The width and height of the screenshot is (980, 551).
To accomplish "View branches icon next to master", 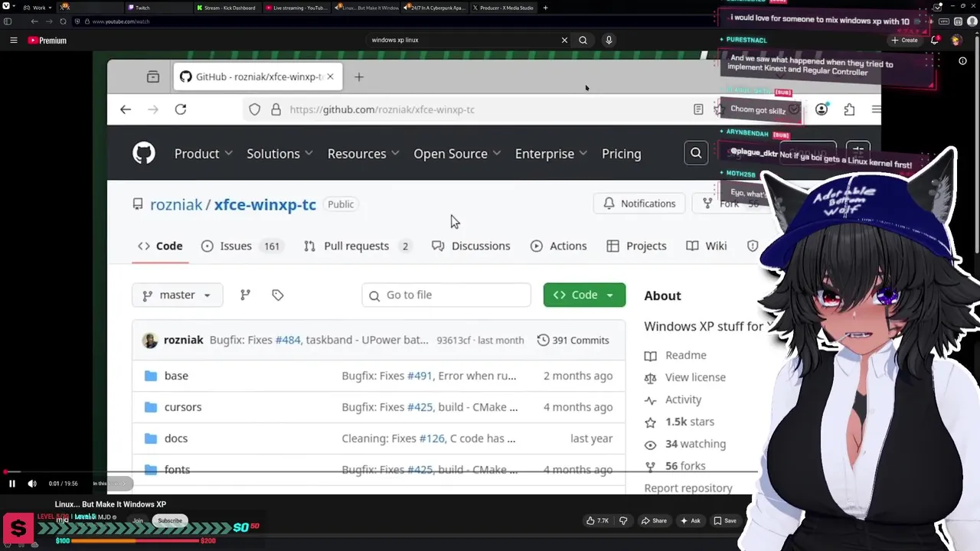I will [x=245, y=295].
